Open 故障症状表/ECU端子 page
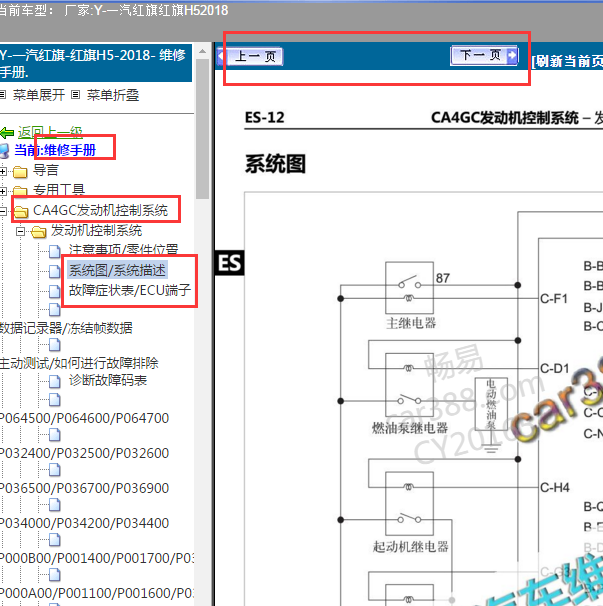603x606 pixels. (x=129, y=290)
